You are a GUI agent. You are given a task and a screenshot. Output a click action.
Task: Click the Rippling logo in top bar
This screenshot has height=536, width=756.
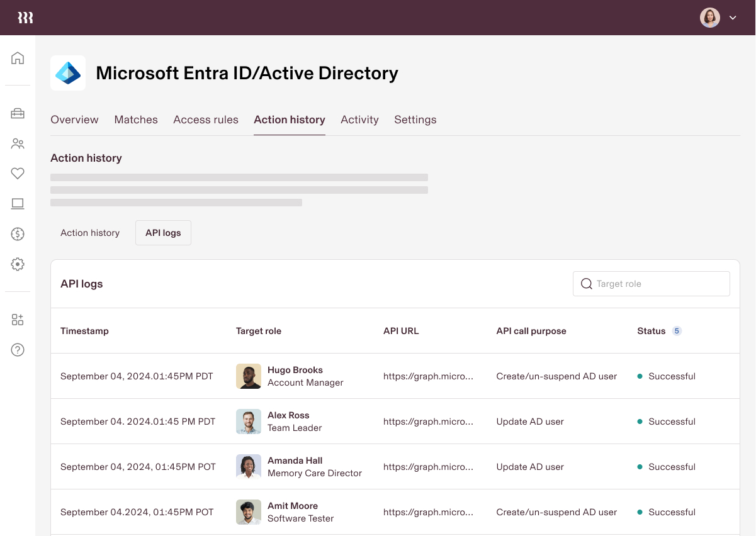click(25, 18)
